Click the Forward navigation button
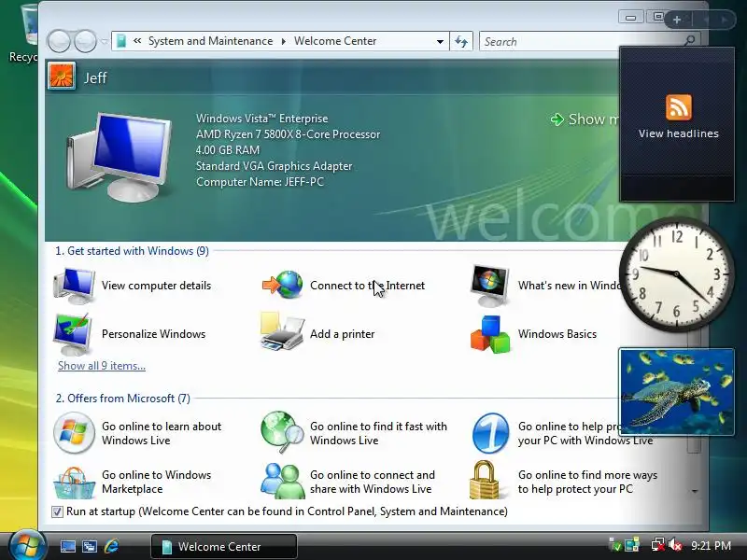 point(86,41)
